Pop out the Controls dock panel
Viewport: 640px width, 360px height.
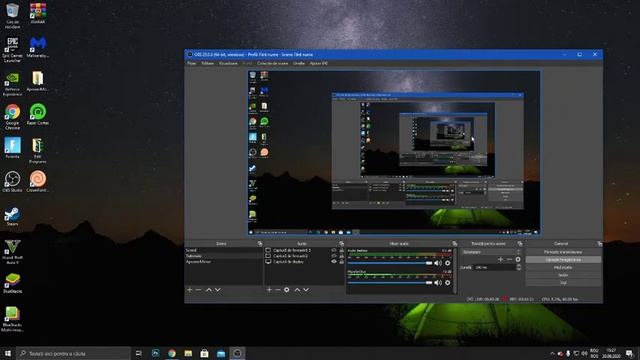click(x=599, y=244)
